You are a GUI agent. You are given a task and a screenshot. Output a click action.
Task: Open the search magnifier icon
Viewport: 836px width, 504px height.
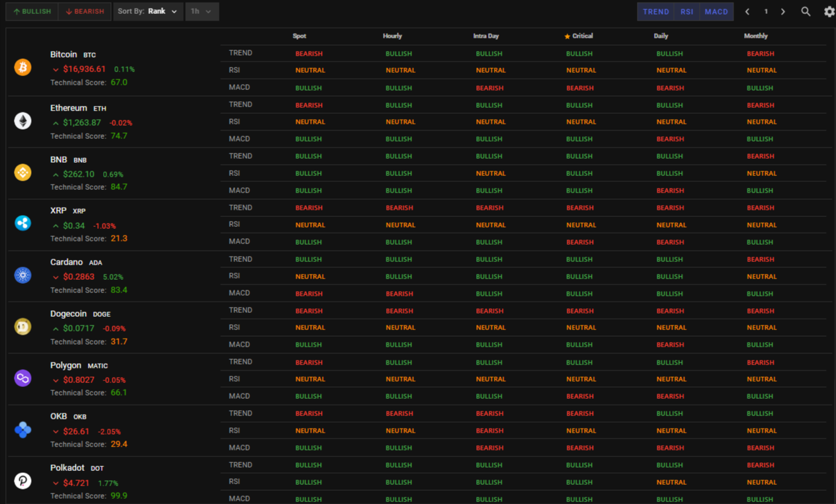(806, 11)
